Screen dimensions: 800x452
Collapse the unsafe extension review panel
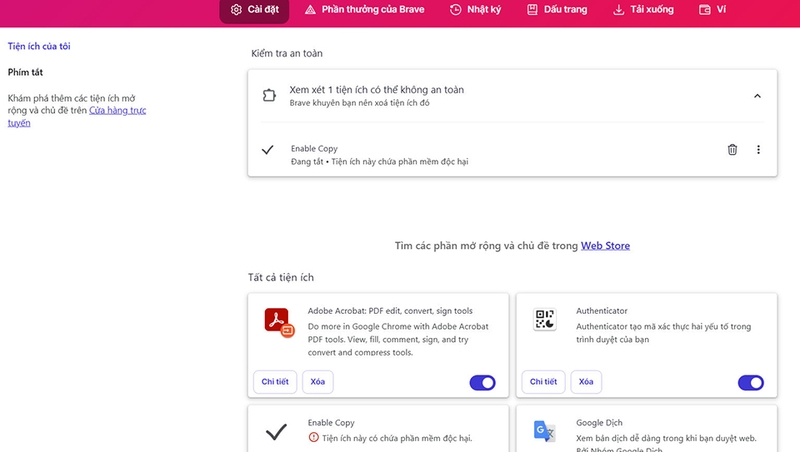point(757,96)
